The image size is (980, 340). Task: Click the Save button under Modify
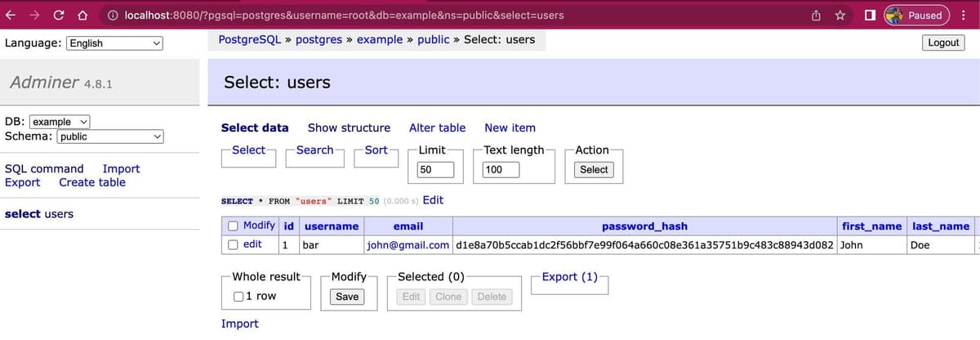coord(347,297)
